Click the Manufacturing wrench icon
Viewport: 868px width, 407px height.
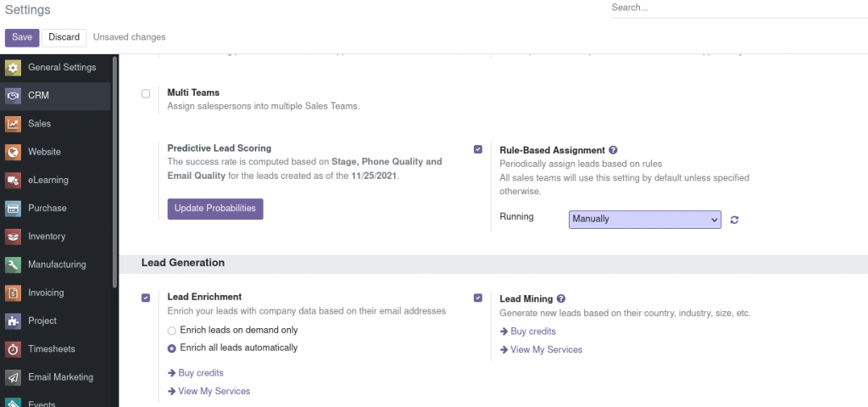[13, 265]
